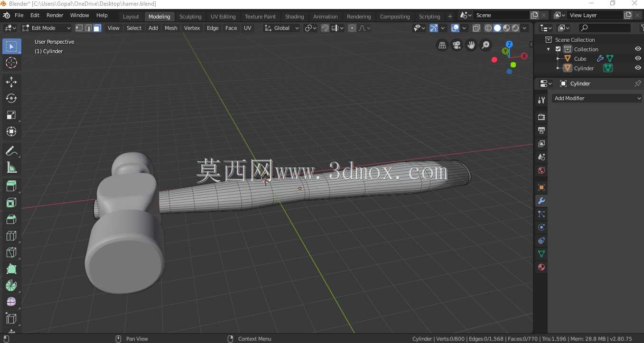644x343 pixels.
Task: Open the Material properties tab
Action: 541,267
